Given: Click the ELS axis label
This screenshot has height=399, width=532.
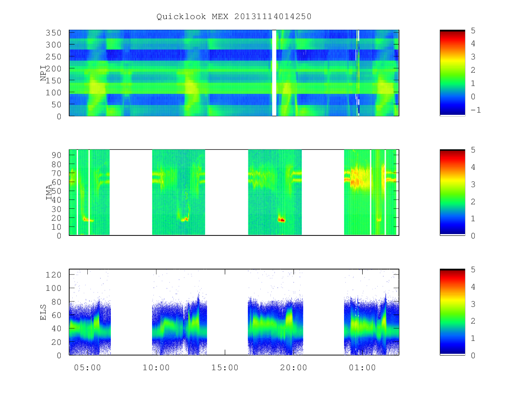Looking at the screenshot, I should click(x=43, y=312).
